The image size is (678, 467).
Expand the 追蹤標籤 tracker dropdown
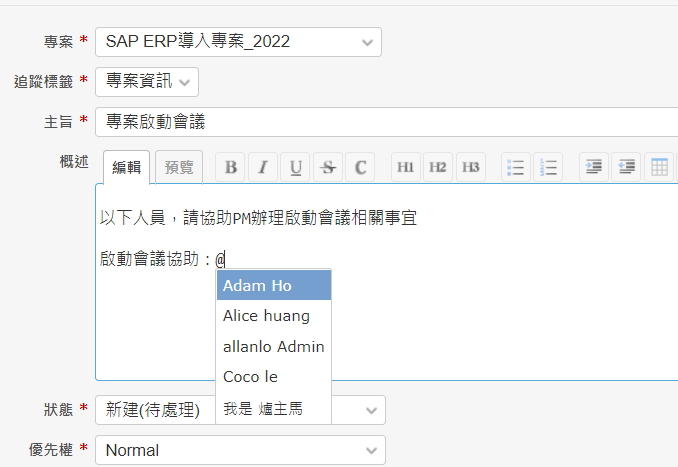[146, 81]
